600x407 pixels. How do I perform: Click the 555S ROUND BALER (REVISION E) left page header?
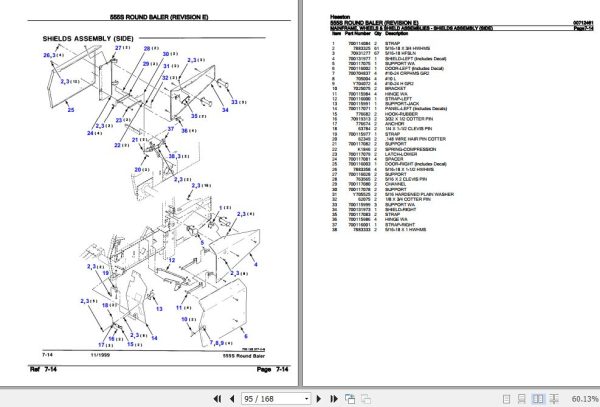point(159,17)
